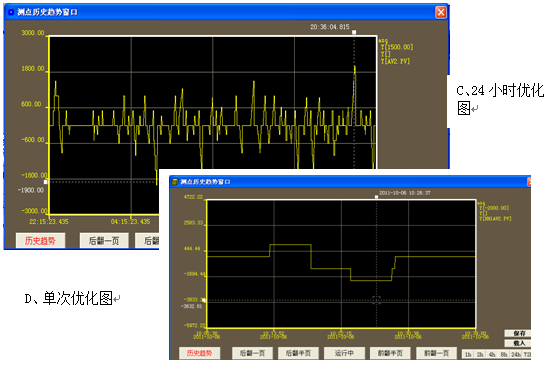Click the back window's title bar icon
548x366 pixels.
pyautogui.click(x=11, y=12)
